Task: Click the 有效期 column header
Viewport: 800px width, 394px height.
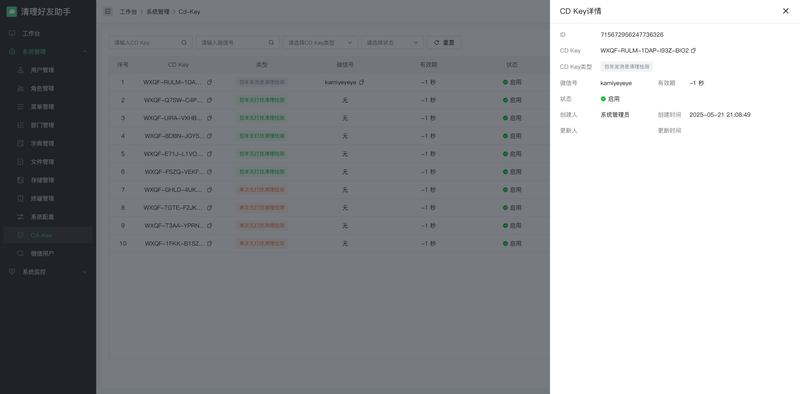Action: (x=428, y=65)
